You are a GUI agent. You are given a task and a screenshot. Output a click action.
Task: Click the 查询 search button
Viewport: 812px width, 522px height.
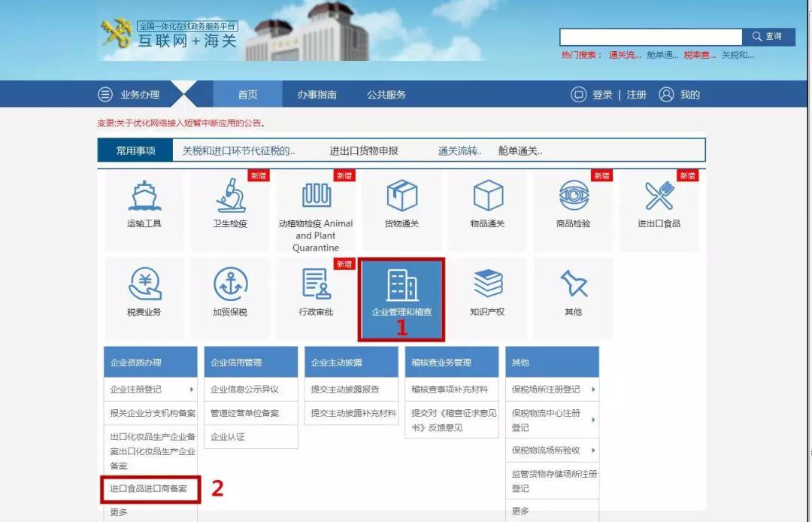(768, 36)
